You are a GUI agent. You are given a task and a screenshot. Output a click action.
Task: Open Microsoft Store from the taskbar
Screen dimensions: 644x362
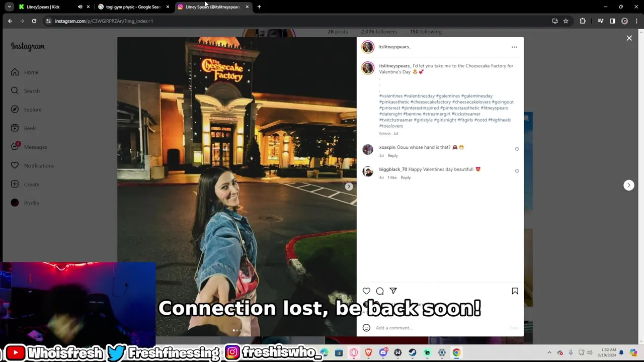tap(339, 353)
